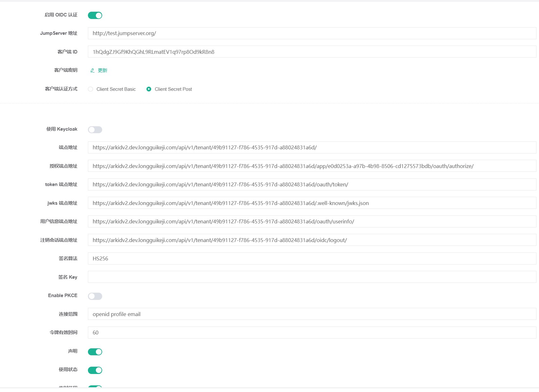Click the pencil icon next to 客户端密钥

pyautogui.click(x=92, y=70)
